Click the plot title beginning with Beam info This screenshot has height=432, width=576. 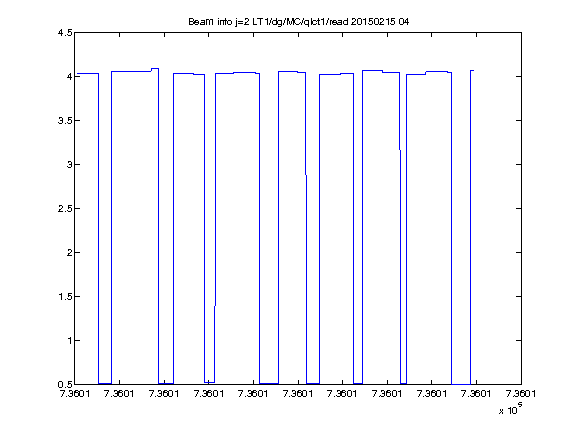tap(298, 22)
